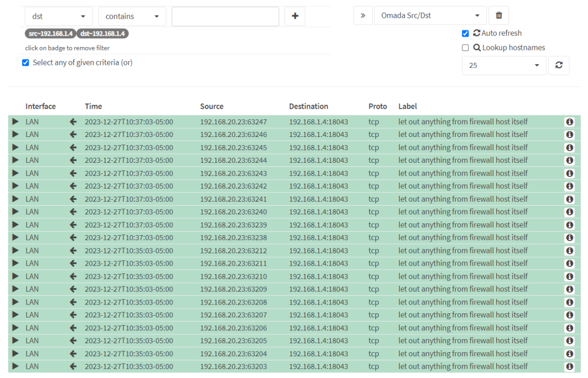
Task: Expand the log row with port 63203
Action: [15, 366]
